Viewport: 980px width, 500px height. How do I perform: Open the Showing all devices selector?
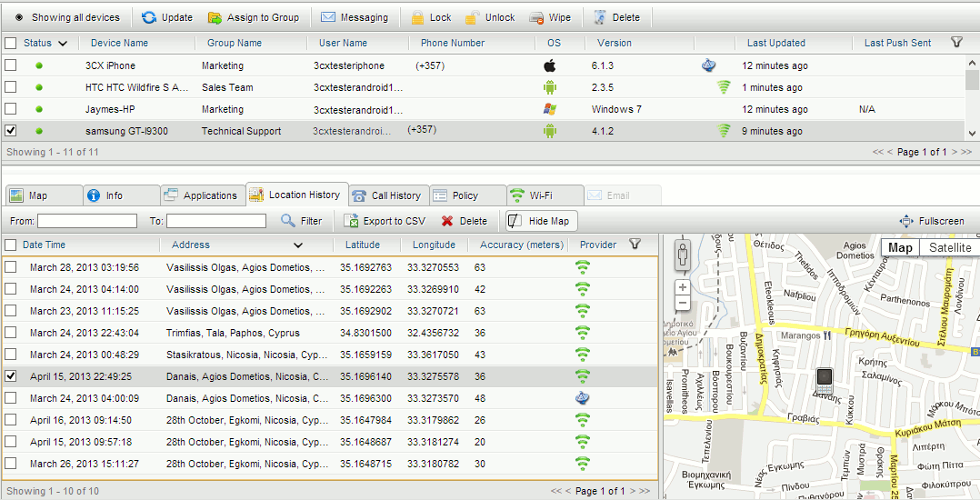[x=67, y=17]
